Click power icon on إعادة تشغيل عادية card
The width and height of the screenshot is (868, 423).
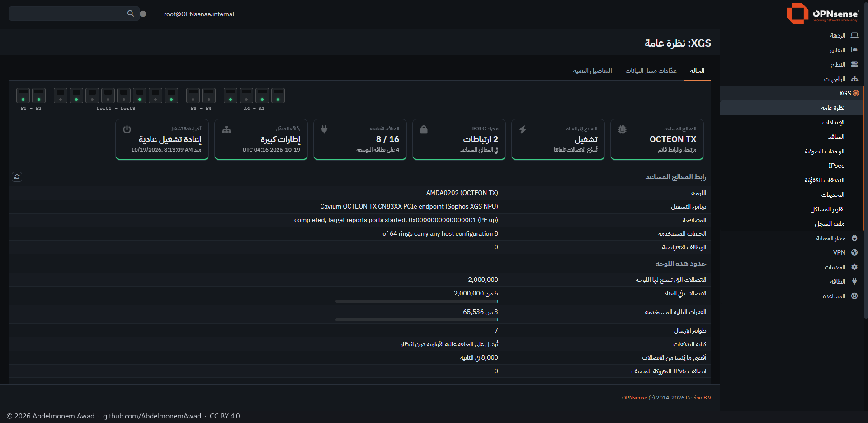pos(127,129)
